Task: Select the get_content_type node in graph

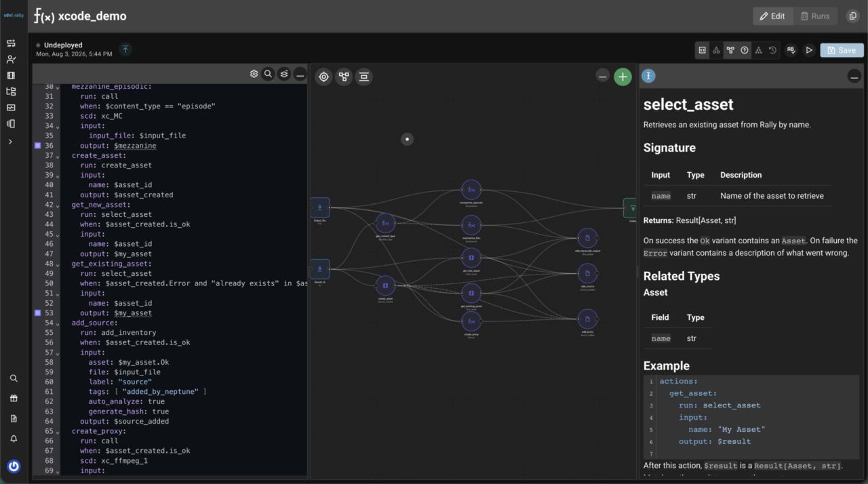Action: 385,223
